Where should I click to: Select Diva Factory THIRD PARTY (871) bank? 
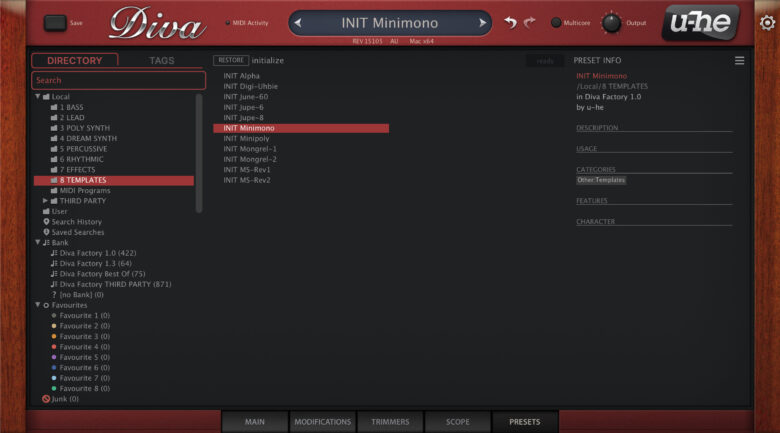(111, 285)
